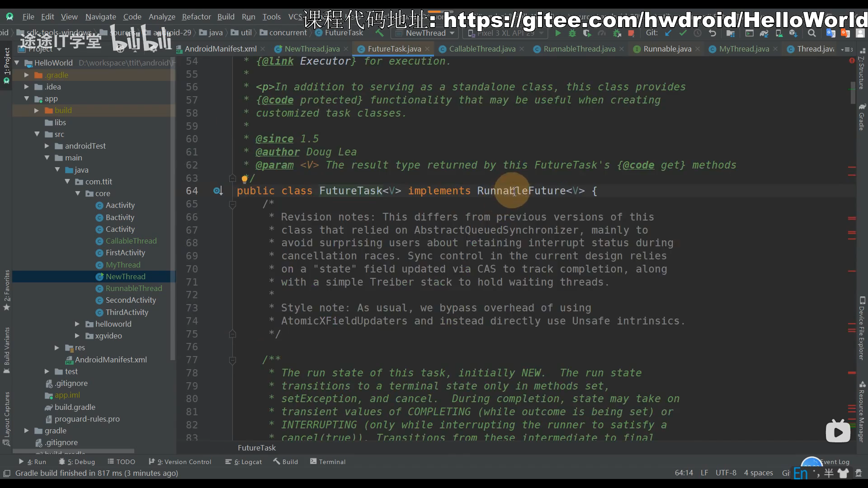Change UTF-8 file encoding in status bar
The image size is (868, 488).
(726, 473)
